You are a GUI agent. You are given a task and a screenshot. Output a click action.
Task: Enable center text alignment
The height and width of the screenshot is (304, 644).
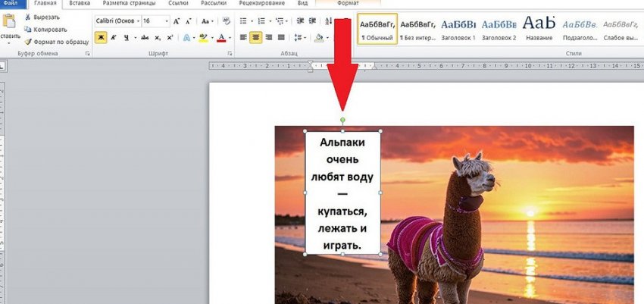click(x=256, y=37)
